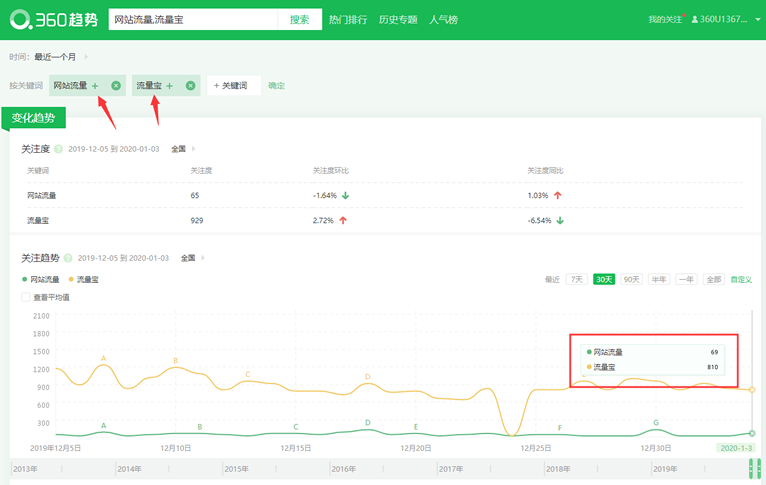Select the 变化趋势 tab

click(34, 118)
